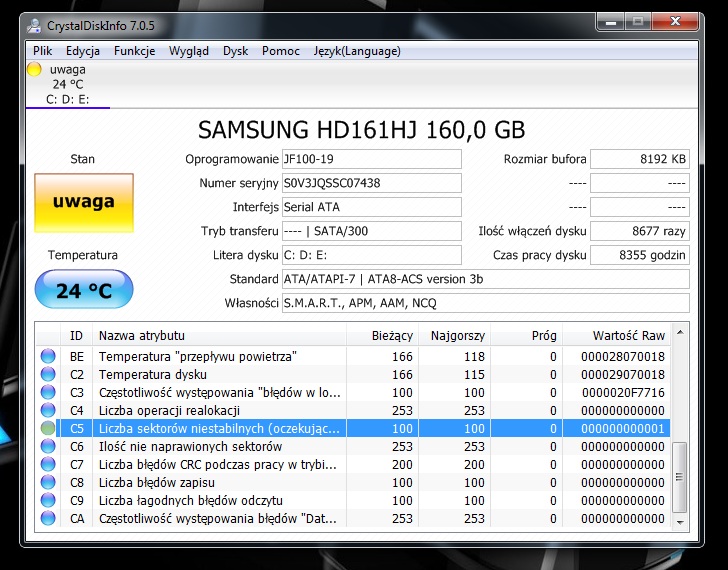Click status circle of C8 attribute row
728x570 pixels.
(x=48, y=482)
